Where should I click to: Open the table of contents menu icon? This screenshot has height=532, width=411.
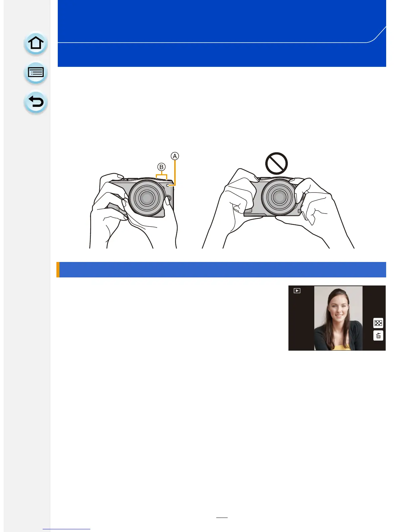tap(36, 73)
